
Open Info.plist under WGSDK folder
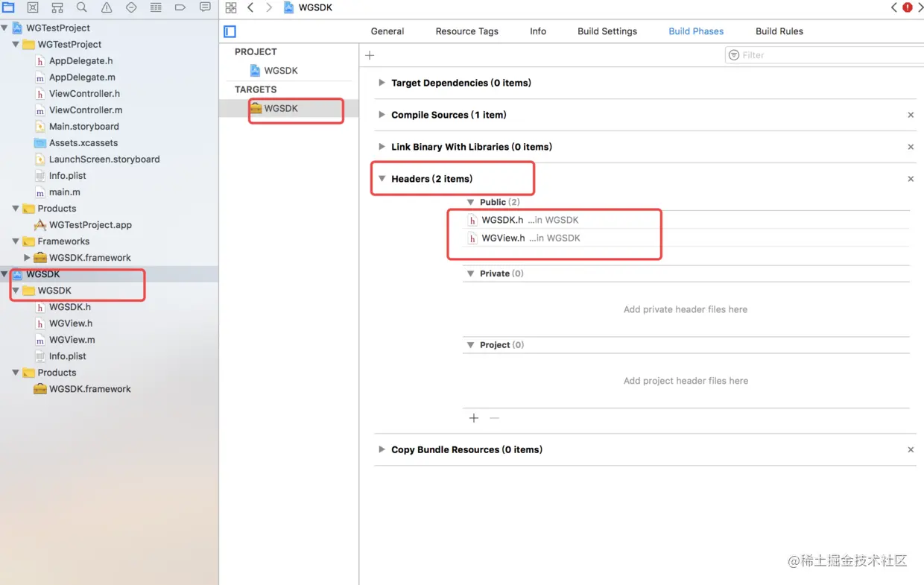click(x=67, y=356)
